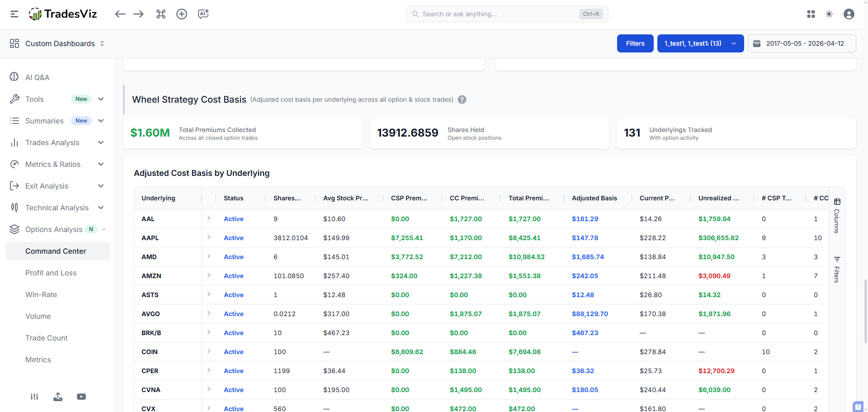Click the help question mark icon beside heading
Viewport: 868px width, 412px height.
point(462,99)
